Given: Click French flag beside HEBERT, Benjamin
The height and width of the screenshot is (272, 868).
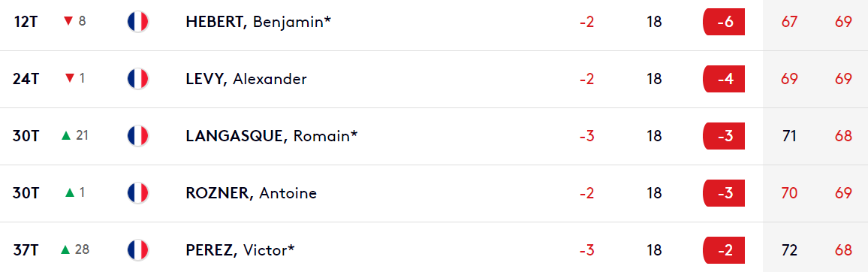Looking at the screenshot, I should point(138,22).
